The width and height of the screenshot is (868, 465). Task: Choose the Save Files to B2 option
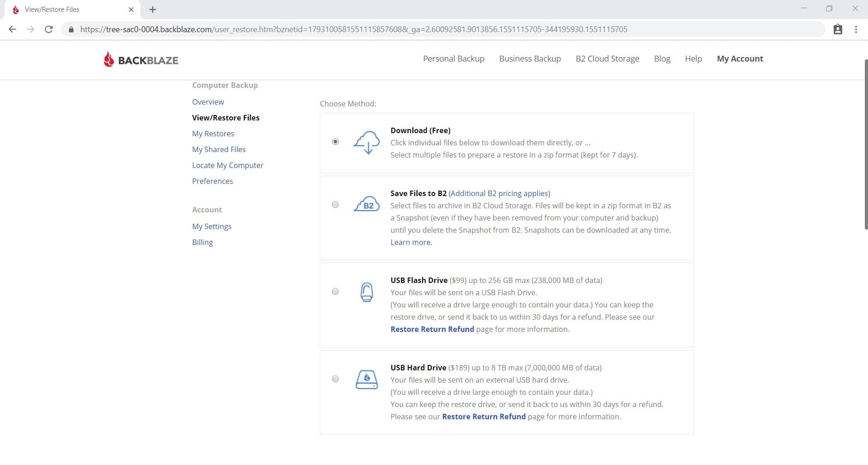coord(335,205)
